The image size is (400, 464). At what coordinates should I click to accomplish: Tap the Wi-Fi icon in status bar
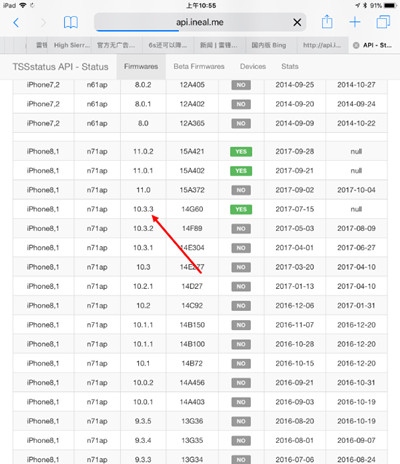pyautogui.click(x=23, y=5)
